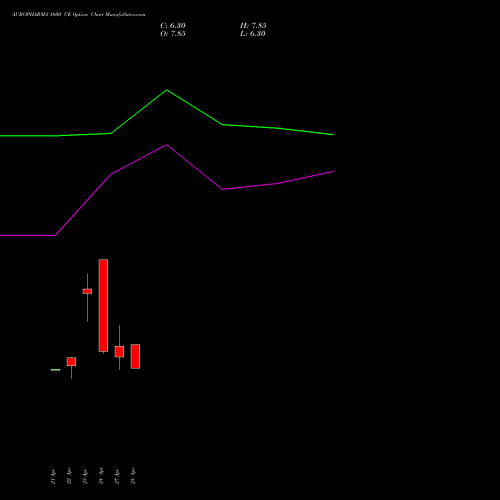Select the tall red candle for 24 Apr

(103, 305)
